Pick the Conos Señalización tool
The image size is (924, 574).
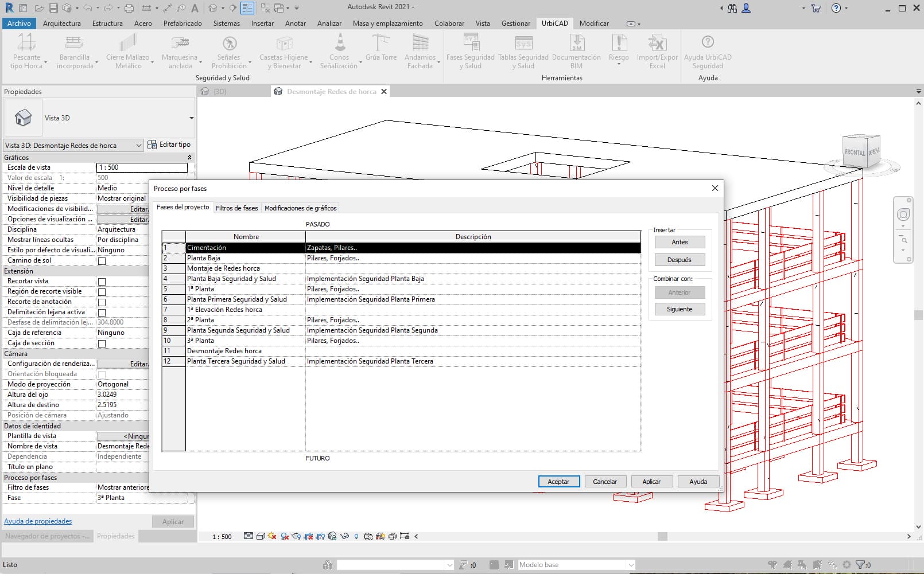[339, 51]
